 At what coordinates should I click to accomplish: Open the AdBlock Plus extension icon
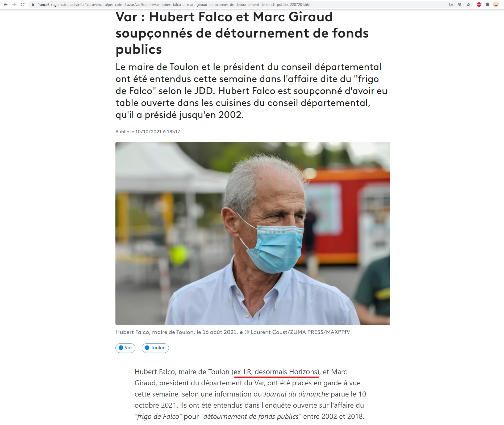click(x=479, y=5)
